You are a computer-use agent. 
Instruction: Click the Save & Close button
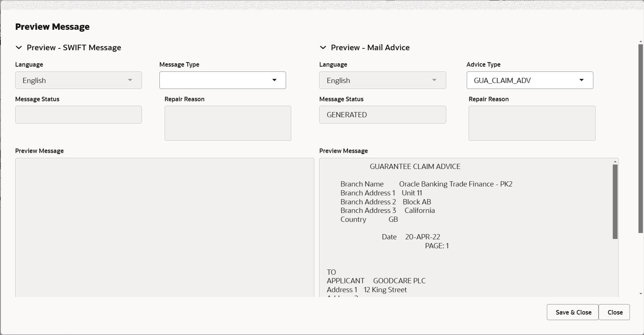coord(572,312)
